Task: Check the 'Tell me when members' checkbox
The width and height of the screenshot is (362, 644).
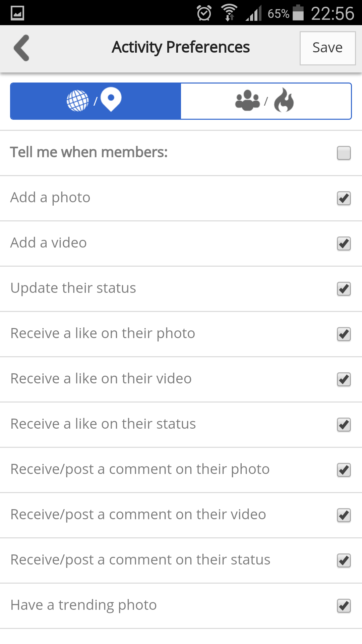Action: coord(344,153)
